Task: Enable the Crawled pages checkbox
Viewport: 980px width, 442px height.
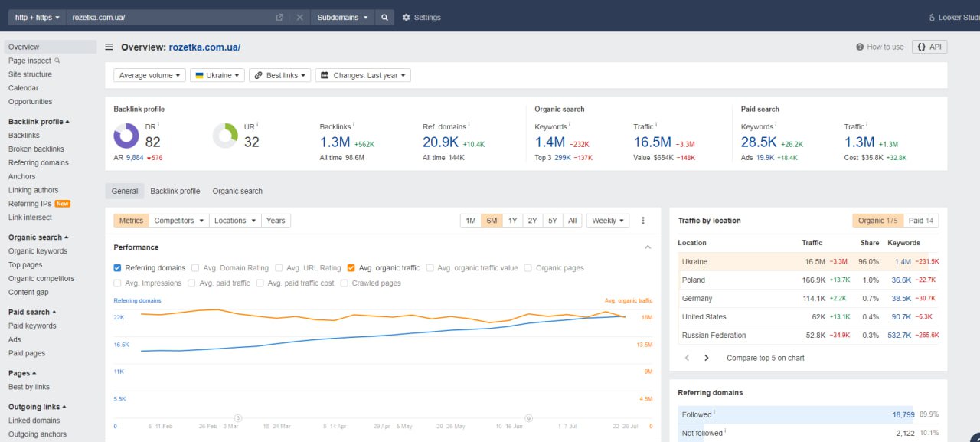Action: [345, 283]
